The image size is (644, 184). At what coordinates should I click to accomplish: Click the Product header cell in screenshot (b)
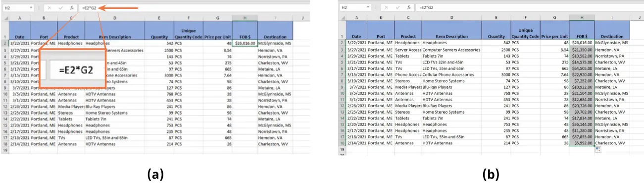(x=408, y=30)
